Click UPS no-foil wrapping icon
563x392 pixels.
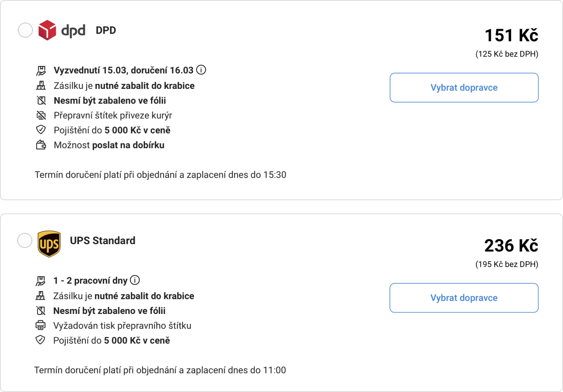point(41,311)
